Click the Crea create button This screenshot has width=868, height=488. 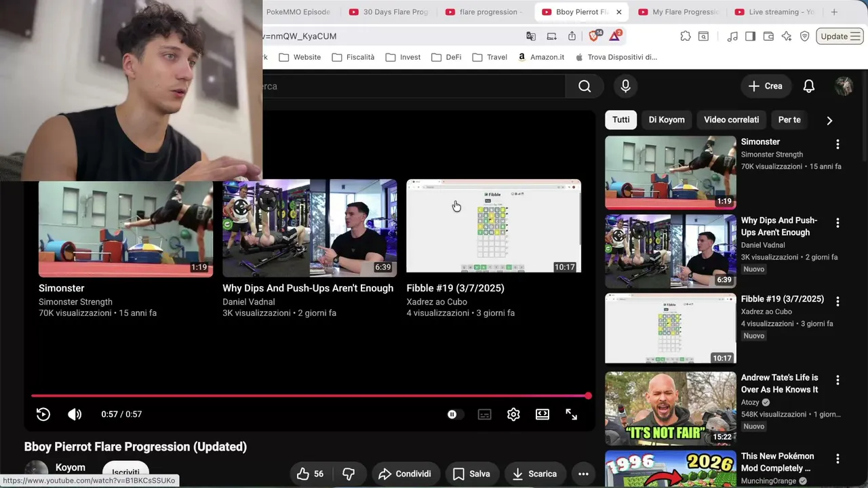click(766, 86)
